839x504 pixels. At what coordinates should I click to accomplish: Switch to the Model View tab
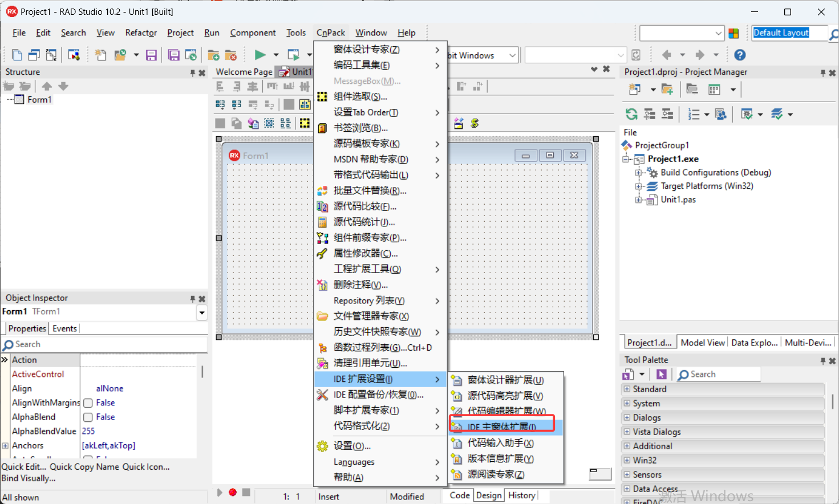click(x=703, y=343)
